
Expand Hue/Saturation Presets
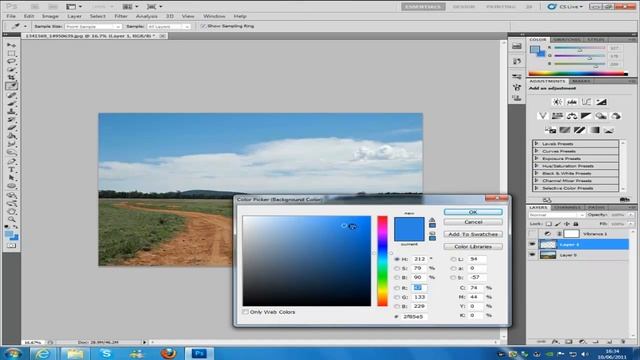[537, 166]
